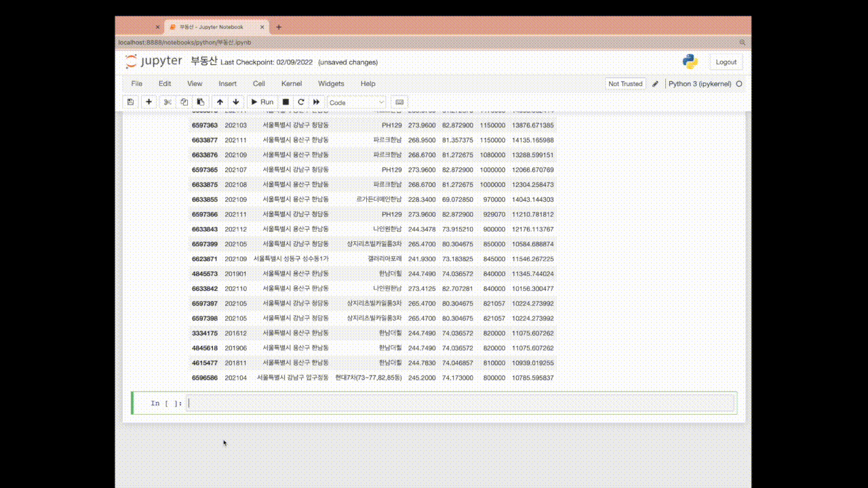The height and width of the screenshot is (488, 868).
Task: Open the Insert menu
Action: coord(228,83)
